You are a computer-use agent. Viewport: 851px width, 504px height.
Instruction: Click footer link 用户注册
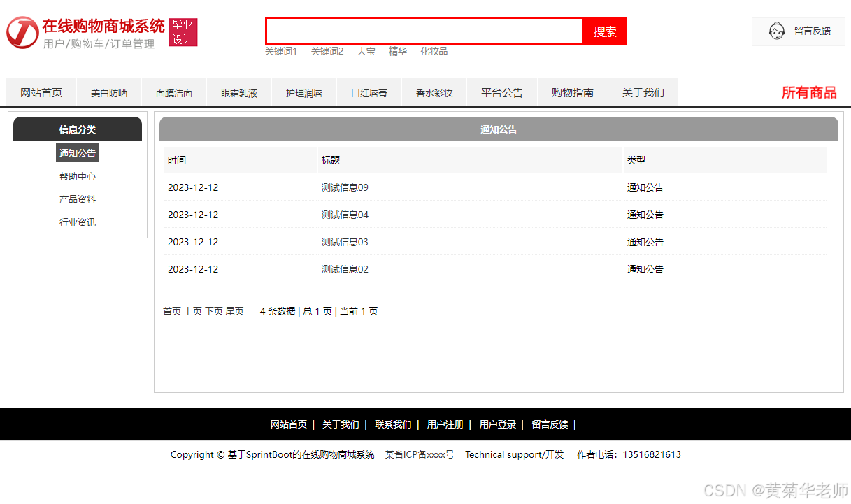point(445,424)
